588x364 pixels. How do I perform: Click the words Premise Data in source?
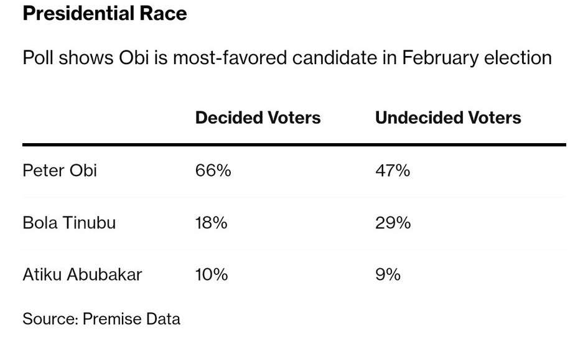131,319
